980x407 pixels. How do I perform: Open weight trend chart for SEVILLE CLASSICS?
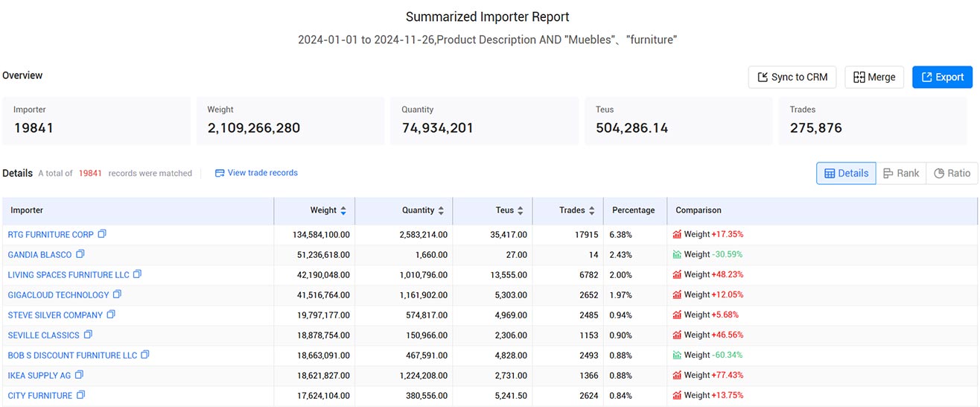677,335
